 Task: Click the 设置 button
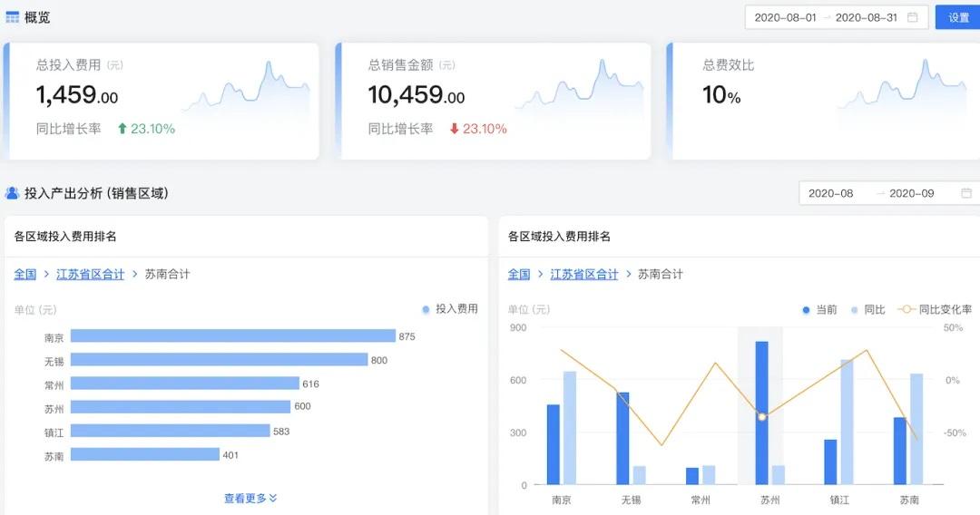pos(958,17)
